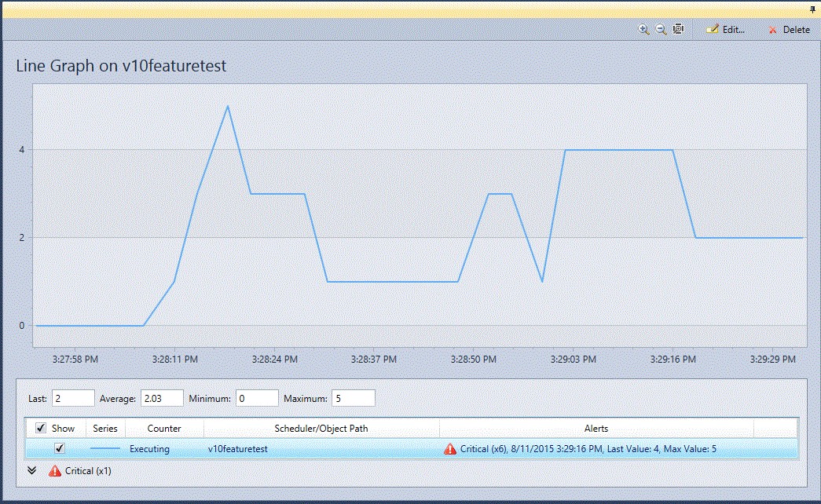Select the fit-graph-to-view icon
This screenshot has width=821, height=504.
678,29
